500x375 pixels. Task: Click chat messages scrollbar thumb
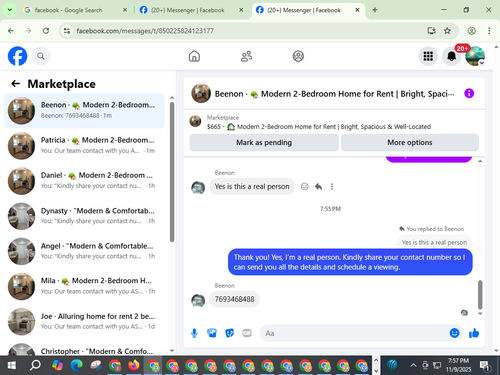coord(480,294)
